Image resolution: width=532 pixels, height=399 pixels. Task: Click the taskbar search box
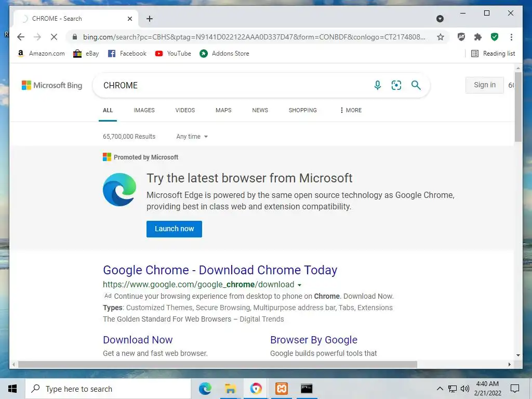click(108, 389)
